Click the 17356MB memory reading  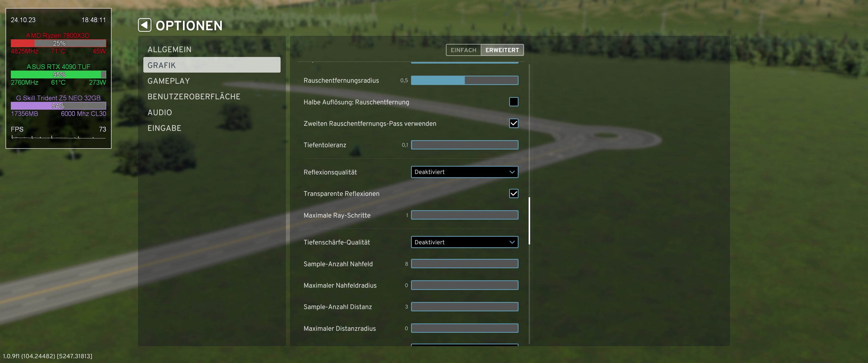tap(24, 114)
